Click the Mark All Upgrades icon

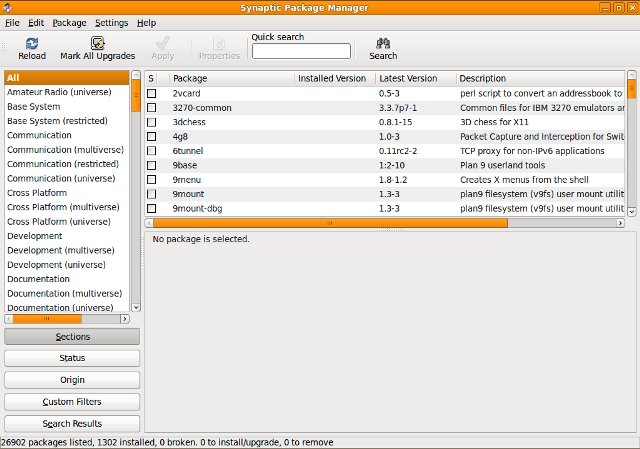coord(97,43)
